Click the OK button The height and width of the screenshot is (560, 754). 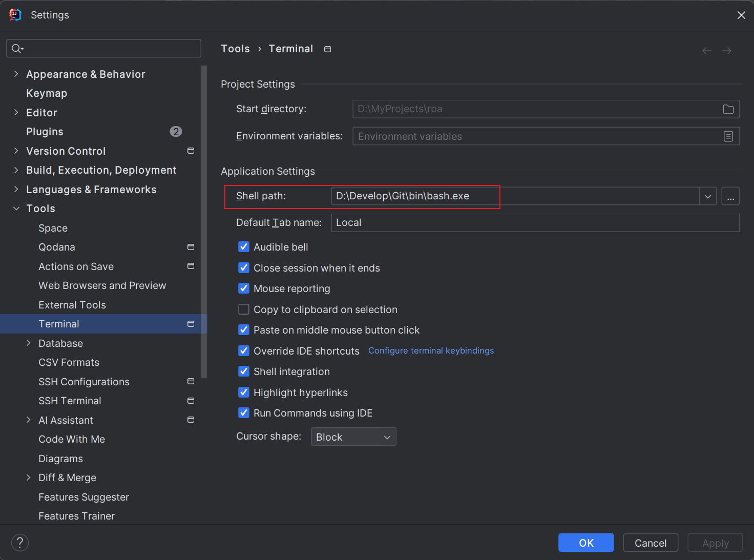click(586, 543)
